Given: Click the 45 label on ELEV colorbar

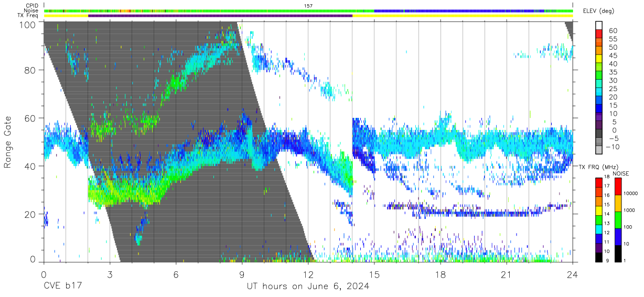Looking at the screenshot, I should coord(612,56).
